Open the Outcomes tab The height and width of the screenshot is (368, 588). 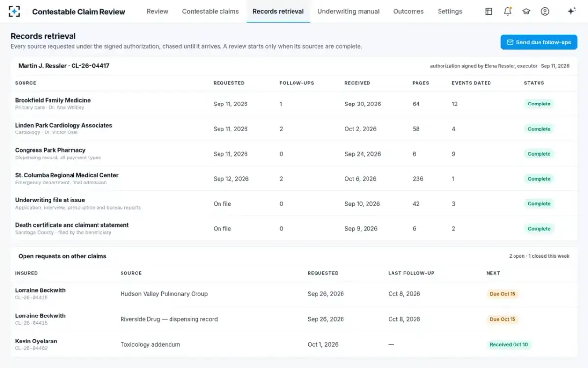click(x=409, y=11)
